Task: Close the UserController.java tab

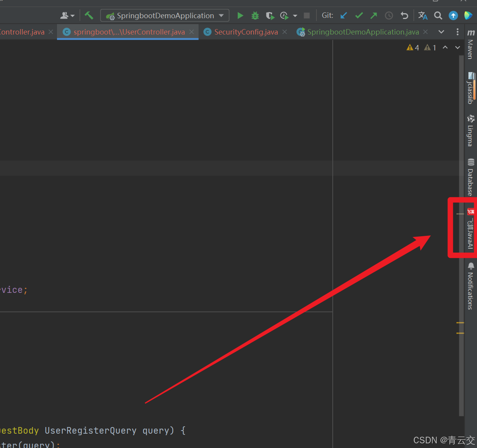Action: point(192,32)
